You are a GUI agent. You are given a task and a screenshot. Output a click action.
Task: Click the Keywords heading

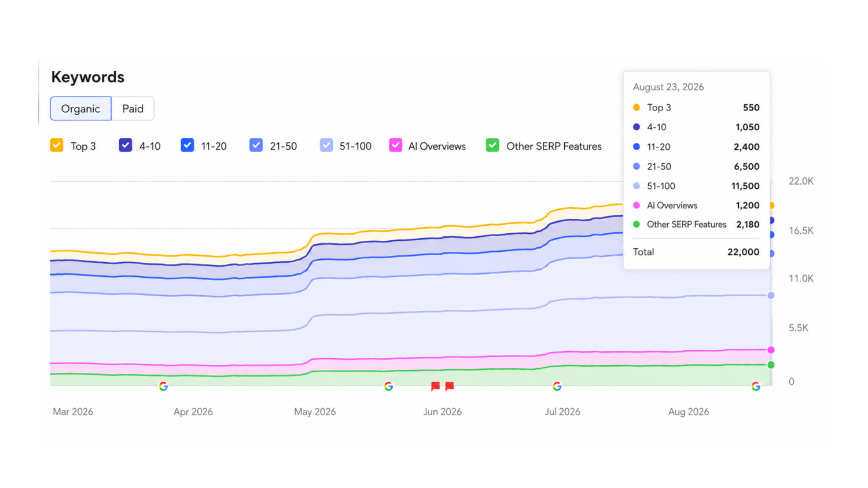[87, 77]
